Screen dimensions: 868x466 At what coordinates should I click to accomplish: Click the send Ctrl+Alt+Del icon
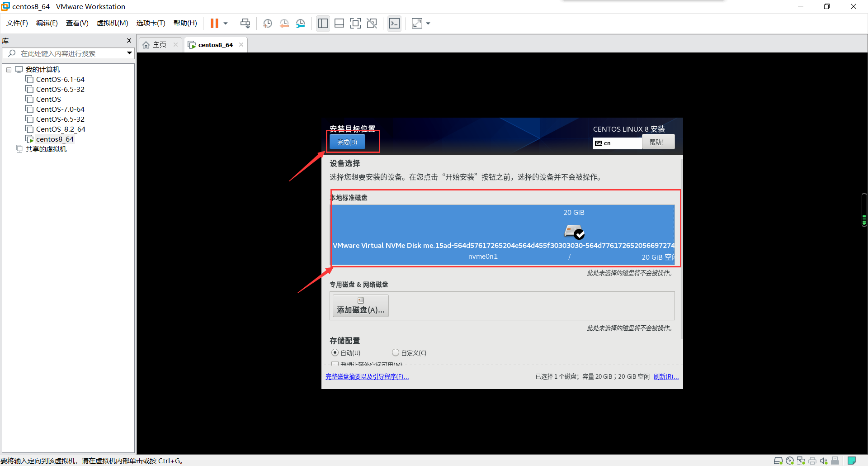tap(245, 23)
